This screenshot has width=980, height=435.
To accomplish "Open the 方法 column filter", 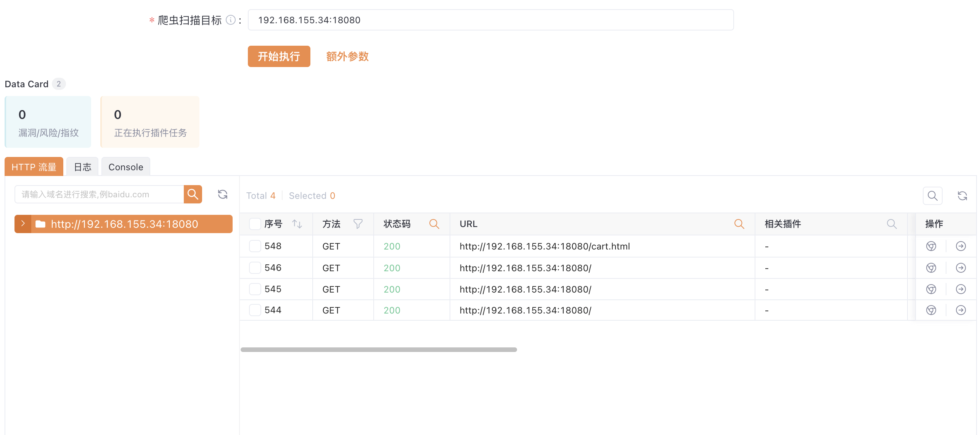I will 358,224.
